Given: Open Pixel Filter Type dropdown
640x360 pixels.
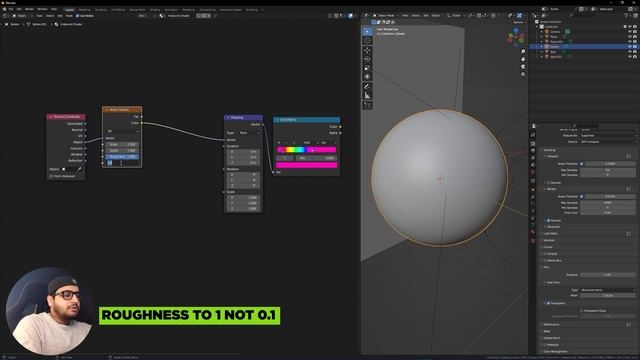Looking at the screenshot, I should (x=607, y=290).
